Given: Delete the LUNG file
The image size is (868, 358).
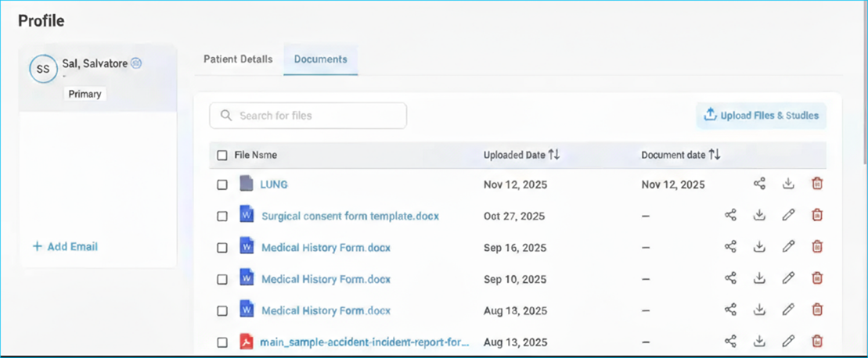Looking at the screenshot, I should click(x=817, y=184).
